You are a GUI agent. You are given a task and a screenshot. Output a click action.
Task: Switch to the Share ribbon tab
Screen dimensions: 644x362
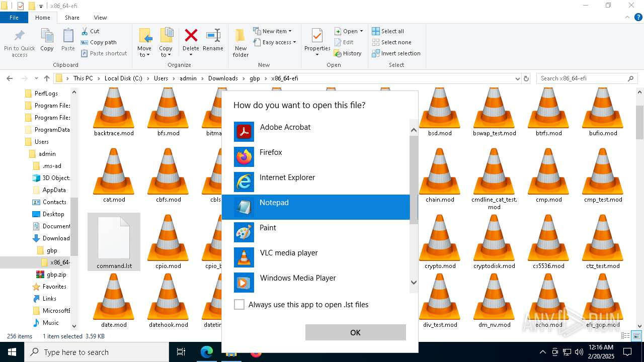(x=72, y=17)
